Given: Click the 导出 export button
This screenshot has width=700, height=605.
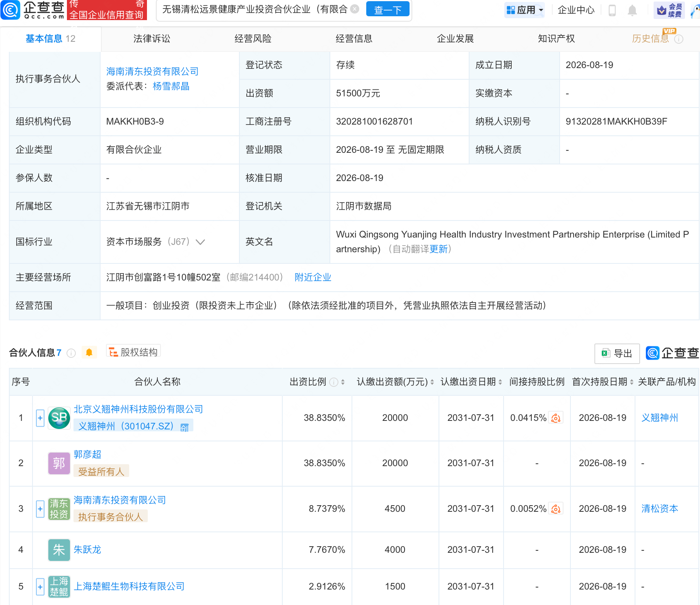Looking at the screenshot, I should coord(617,354).
